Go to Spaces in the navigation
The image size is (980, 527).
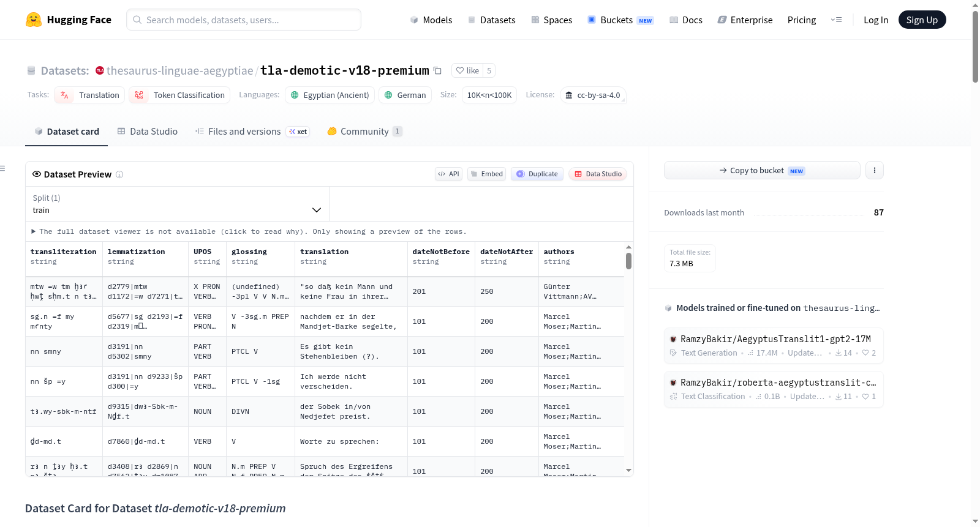552,20
